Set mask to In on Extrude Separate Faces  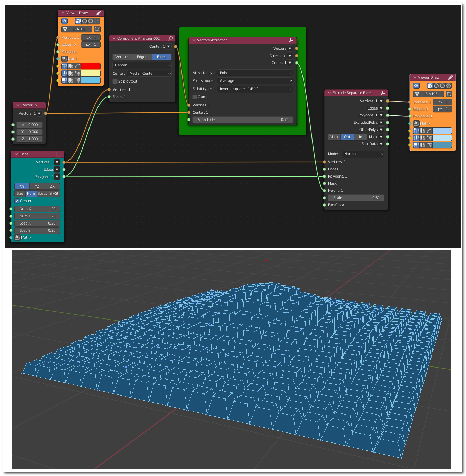360,137
